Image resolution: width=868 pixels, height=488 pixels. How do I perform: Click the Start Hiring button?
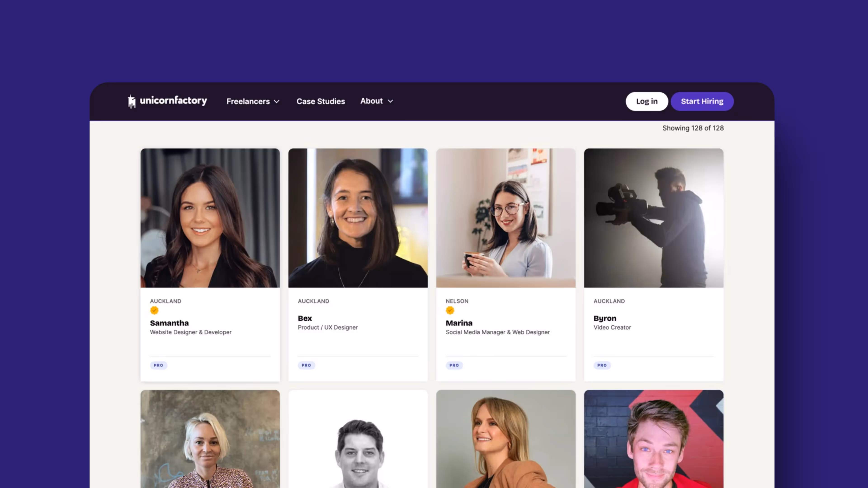tap(702, 101)
